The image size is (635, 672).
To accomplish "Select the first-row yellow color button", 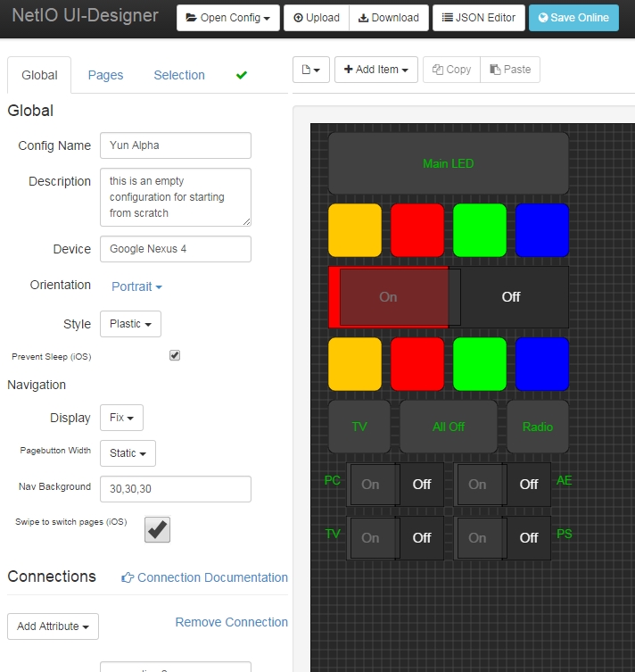I will [x=355, y=230].
